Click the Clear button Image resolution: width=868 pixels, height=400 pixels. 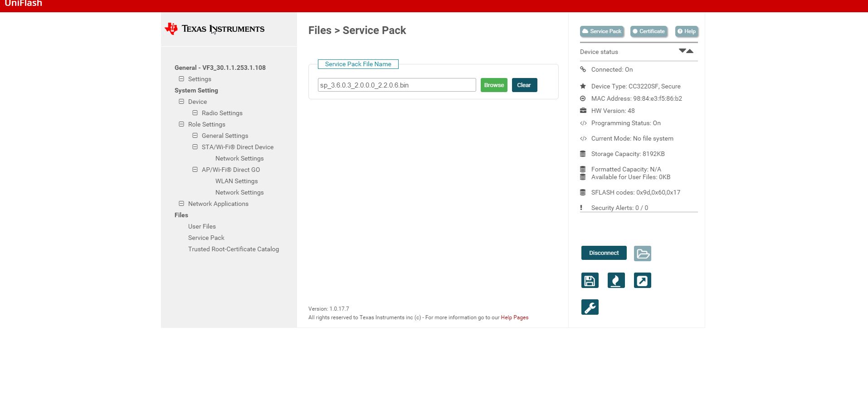(524, 85)
